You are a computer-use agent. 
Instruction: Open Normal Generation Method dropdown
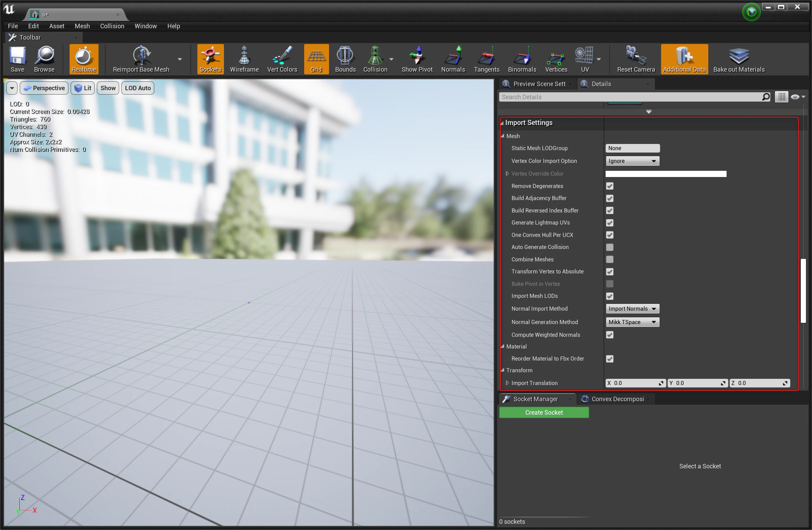[633, 322]
